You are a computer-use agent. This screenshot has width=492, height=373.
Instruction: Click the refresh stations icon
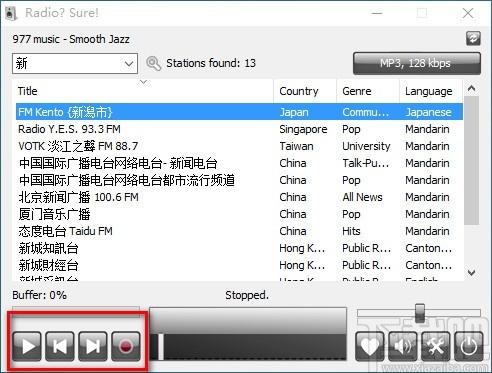473,38
